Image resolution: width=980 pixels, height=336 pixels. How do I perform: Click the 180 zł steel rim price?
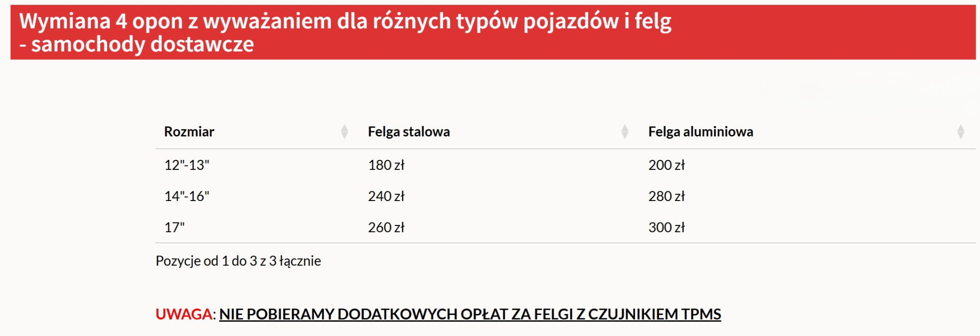(x=386, y=165)
